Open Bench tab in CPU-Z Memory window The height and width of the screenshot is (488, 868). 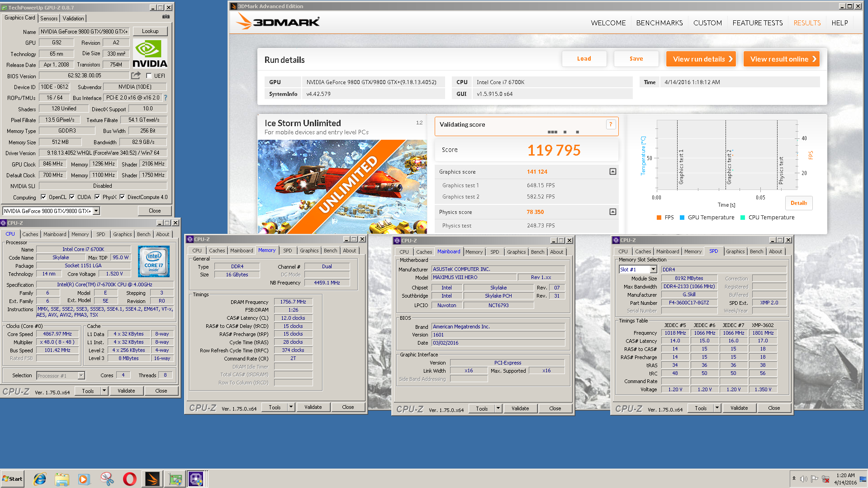330,251
